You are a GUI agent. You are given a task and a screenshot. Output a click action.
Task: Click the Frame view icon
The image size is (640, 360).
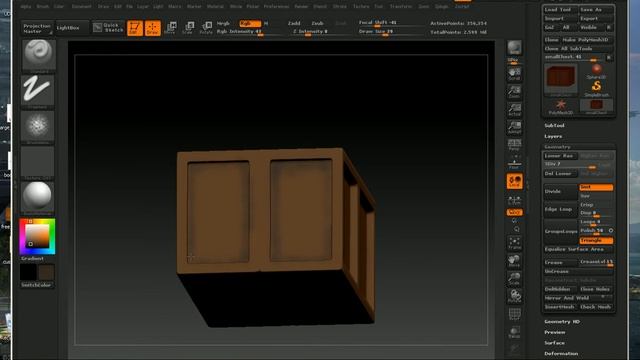pos(514,243)
